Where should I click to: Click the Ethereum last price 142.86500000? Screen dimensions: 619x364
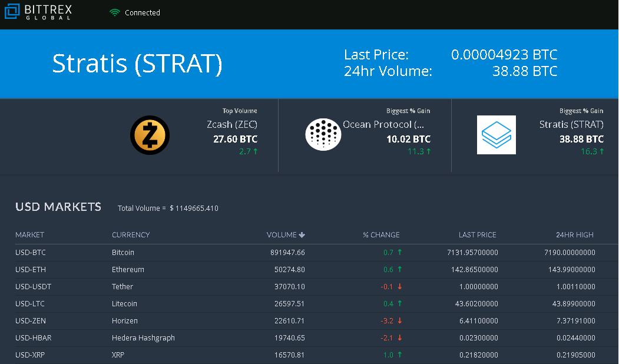pos(475,270)
